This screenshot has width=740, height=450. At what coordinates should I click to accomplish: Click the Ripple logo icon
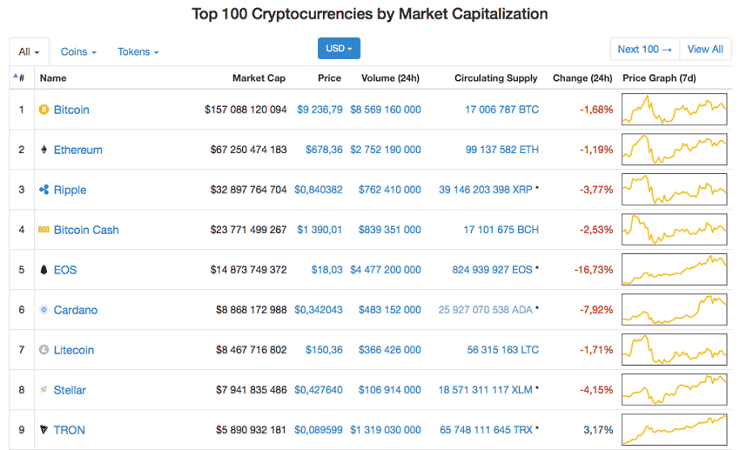(x=44, y=190)
